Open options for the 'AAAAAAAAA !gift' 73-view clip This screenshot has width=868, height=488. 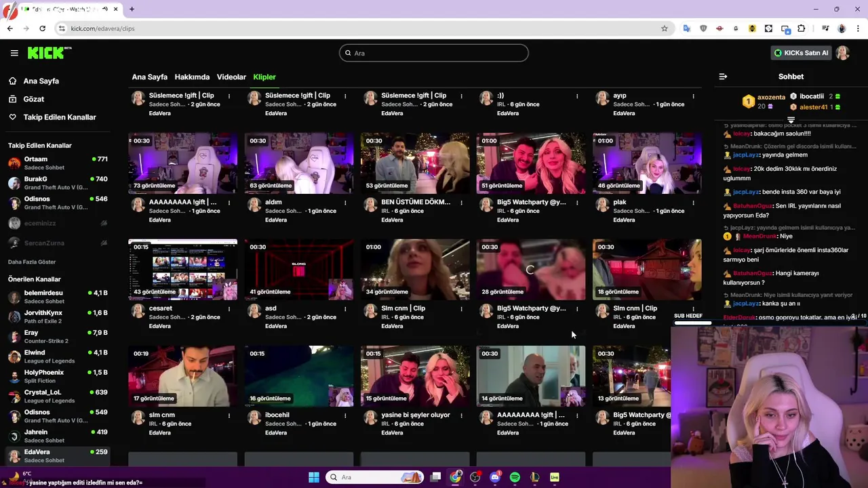coord(229,203)
